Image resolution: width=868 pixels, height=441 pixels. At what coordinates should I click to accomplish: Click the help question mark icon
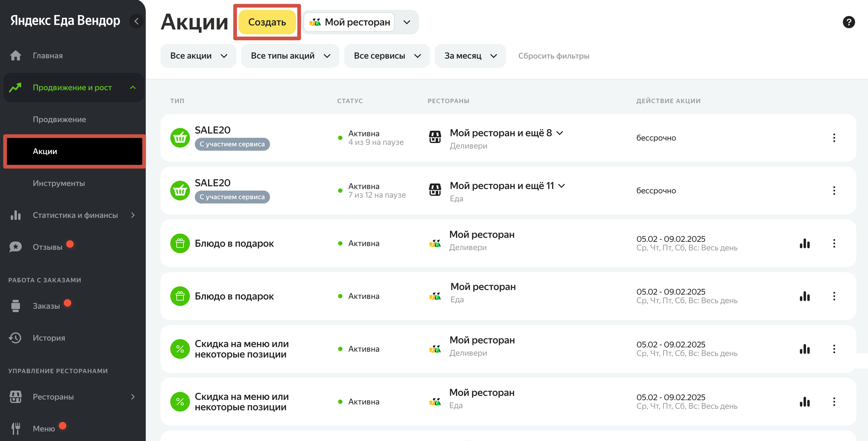click(848, 22)
